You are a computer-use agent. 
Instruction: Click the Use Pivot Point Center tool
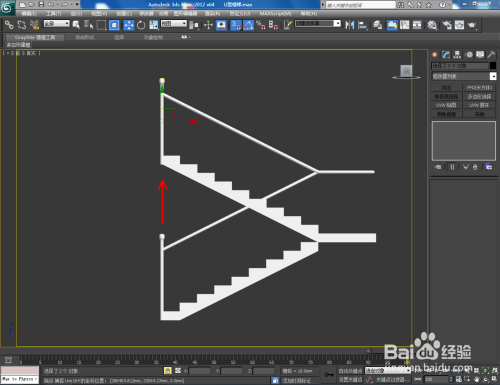(194, 25)
